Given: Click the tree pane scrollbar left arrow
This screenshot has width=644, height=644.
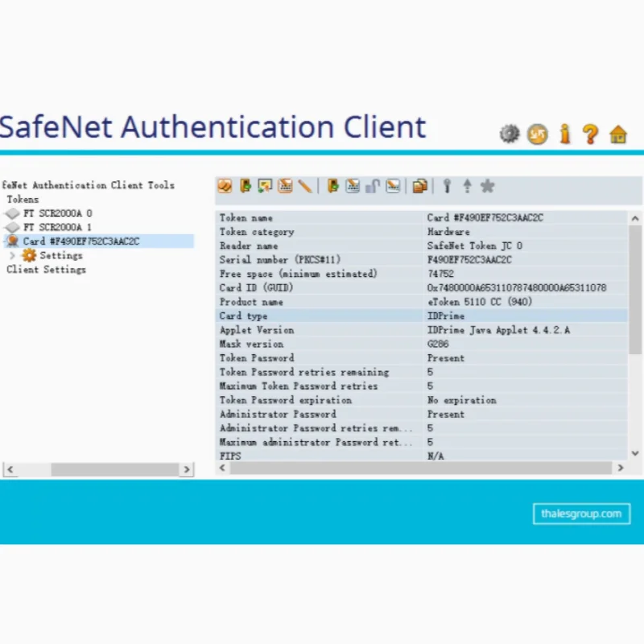Looking at the screenshot, I should coord(10,469).
